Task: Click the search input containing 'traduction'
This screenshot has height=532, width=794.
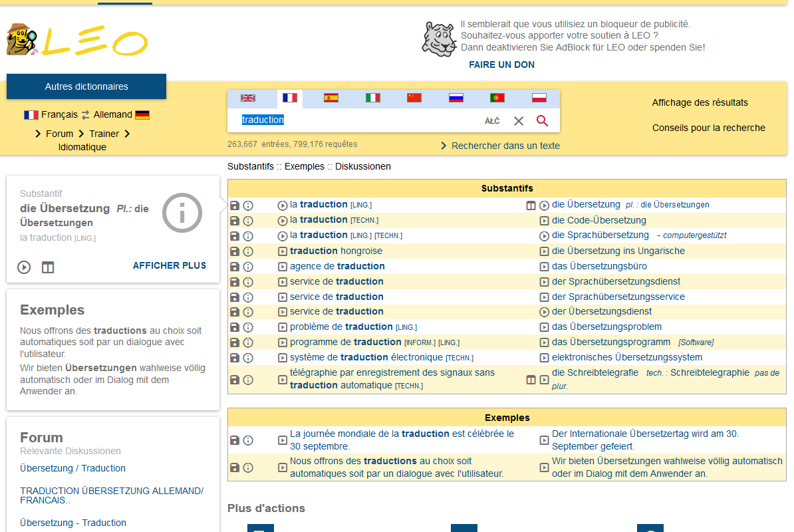Action: coord(354,120)
